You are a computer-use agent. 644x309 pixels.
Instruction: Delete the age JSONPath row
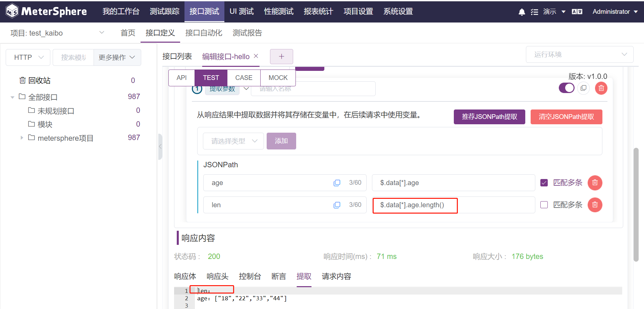[595, 183]
